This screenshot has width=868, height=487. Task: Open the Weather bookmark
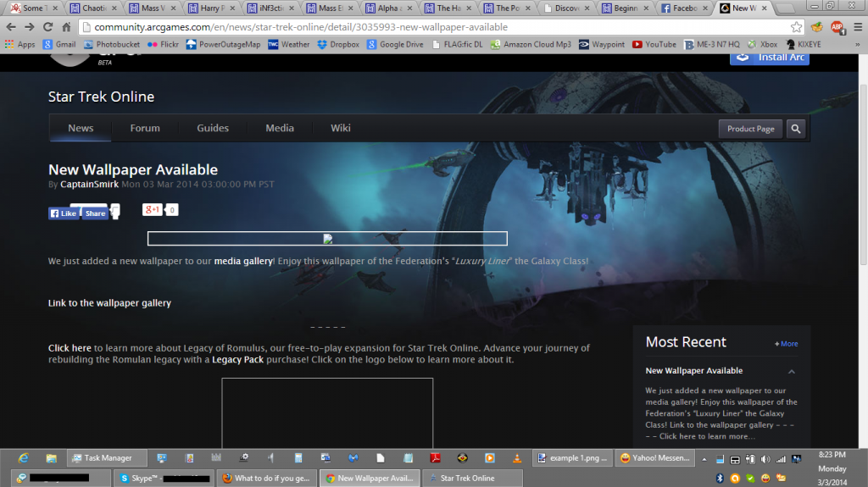(289, 44)
